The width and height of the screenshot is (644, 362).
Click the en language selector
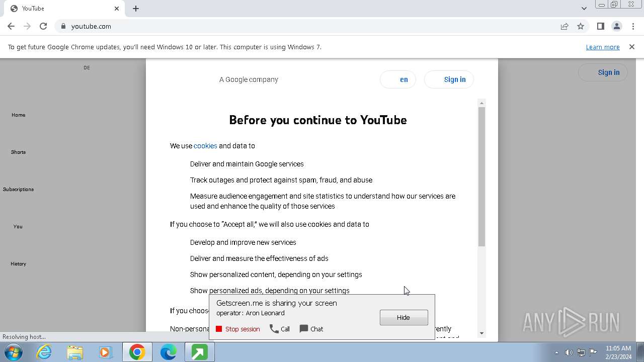tap(398, 79)
